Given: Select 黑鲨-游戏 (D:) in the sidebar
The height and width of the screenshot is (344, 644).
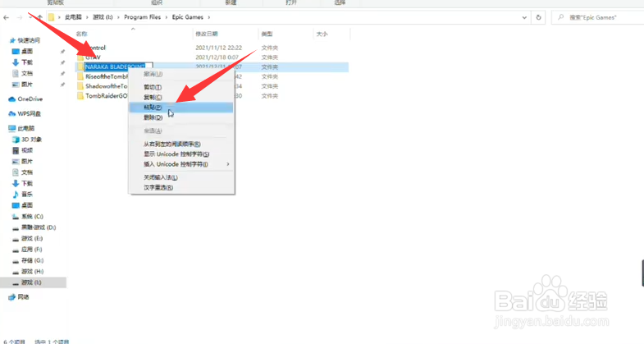Looking at the screenshot, I should coord(39,227).
